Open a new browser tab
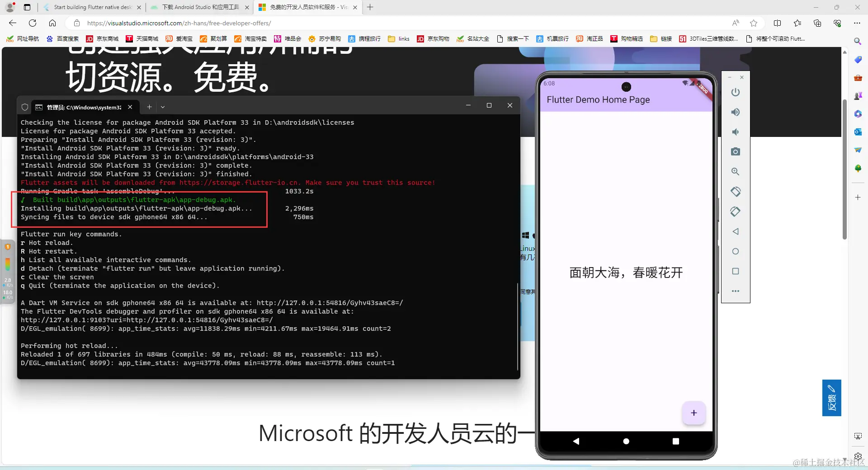 pyautogui.click(x=370, y=7)
